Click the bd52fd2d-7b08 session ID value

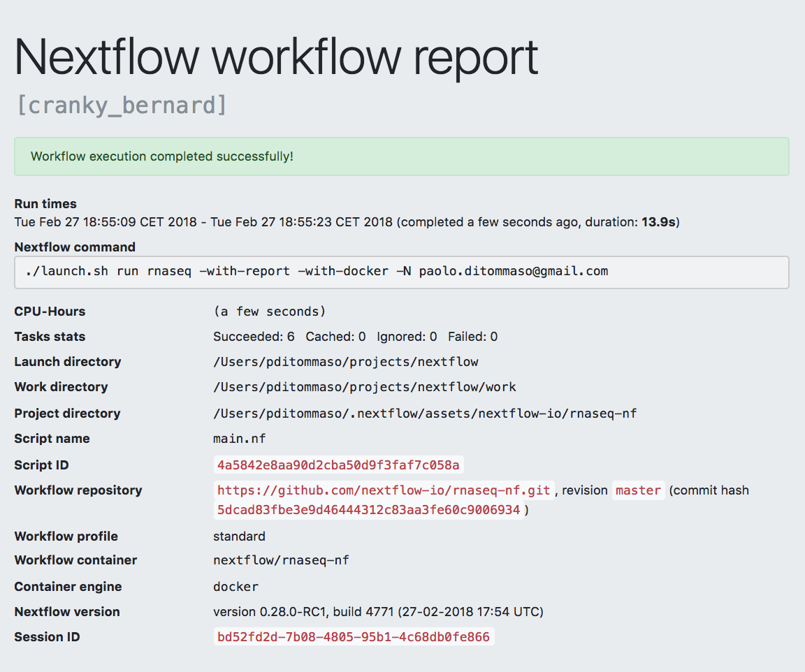pos(354,637)
